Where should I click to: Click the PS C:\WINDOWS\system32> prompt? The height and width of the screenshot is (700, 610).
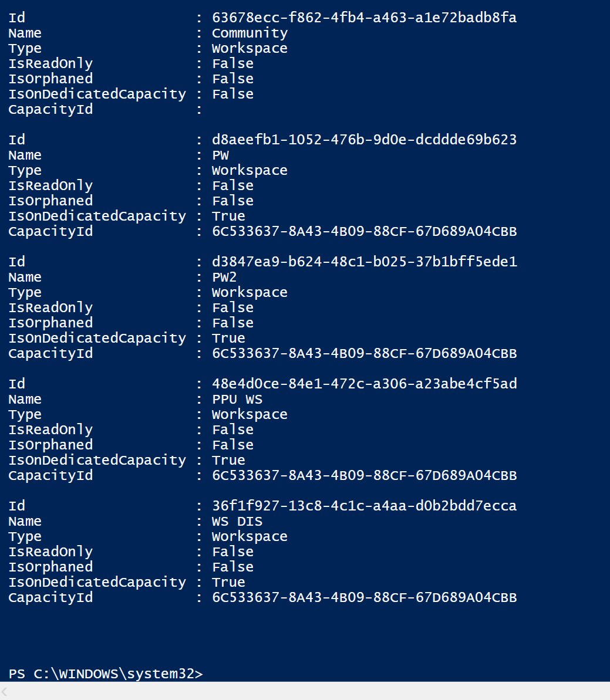coord(106,674)
